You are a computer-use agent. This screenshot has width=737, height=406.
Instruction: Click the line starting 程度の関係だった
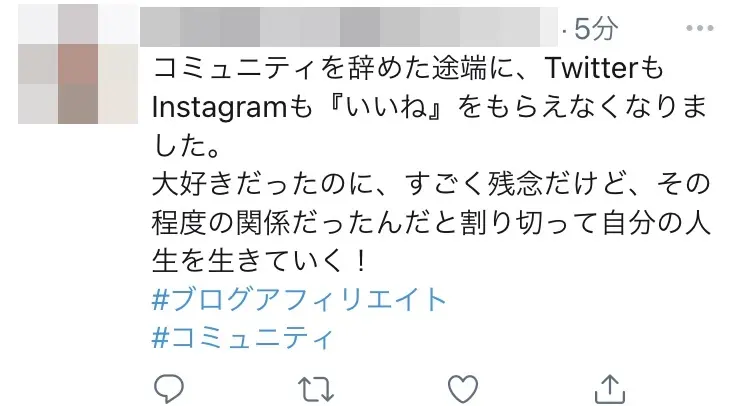click(431, 222)
